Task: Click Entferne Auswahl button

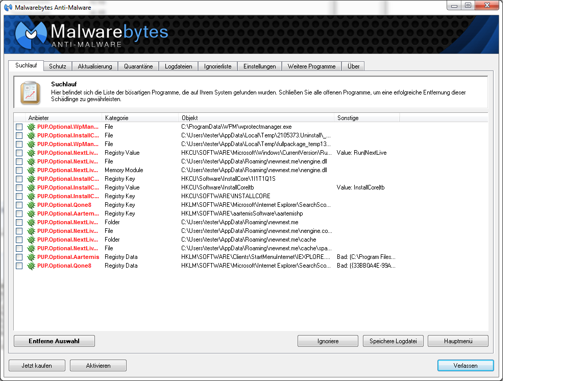Action: point(55,341)
